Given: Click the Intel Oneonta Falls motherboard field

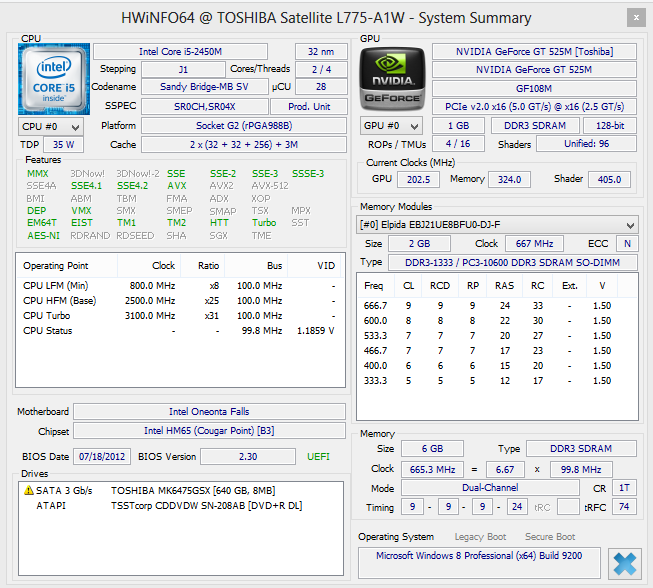Looking at the screenshot, I should [209, 411].
